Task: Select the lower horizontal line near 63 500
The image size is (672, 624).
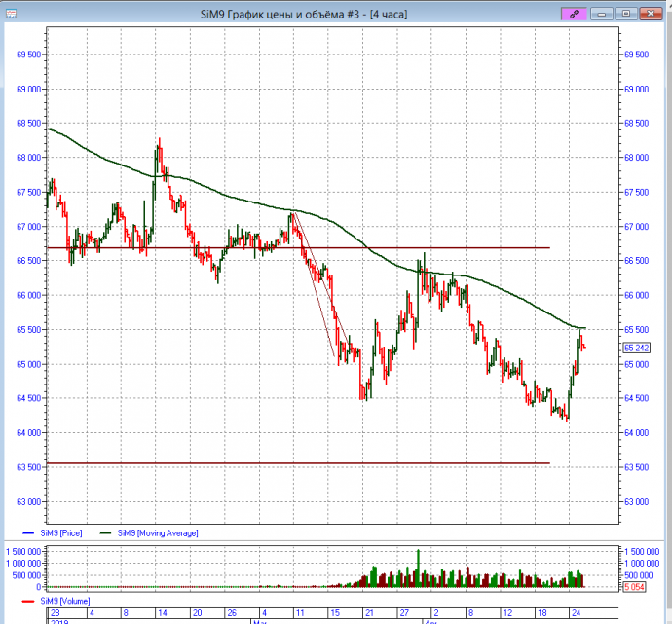Action: (292, 463)
